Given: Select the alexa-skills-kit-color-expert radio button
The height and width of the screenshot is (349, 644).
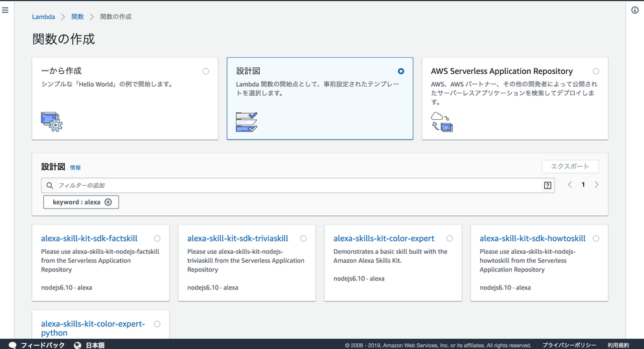Looking at the screenshot, I should (450, 238).
